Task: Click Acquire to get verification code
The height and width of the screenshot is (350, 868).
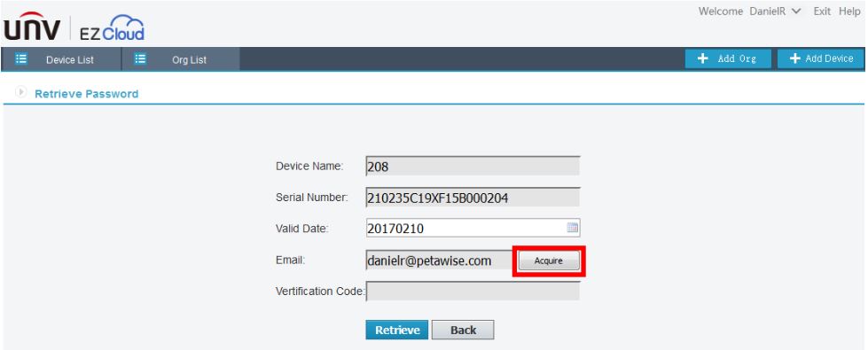Action: [x=549, y=261]
